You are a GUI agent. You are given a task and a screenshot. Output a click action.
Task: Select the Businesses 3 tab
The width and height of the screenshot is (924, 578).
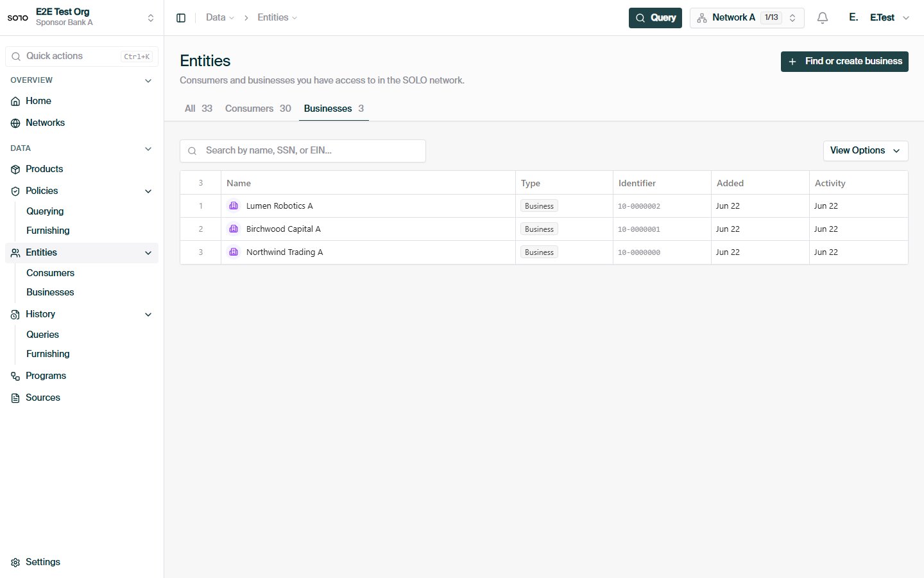tap(334, 109)
